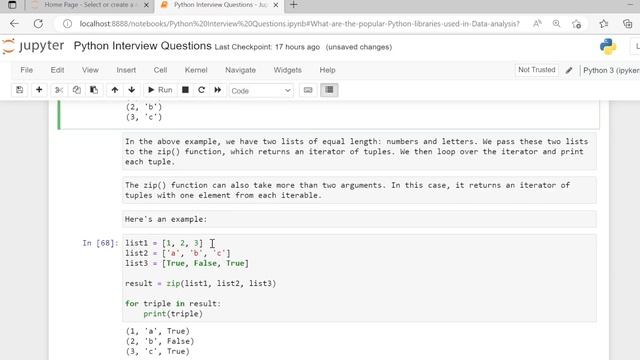Image resolution: width=640 pixels, height=360 pixels.
Task: Paste cells below icon
Action: pos(94,90)
